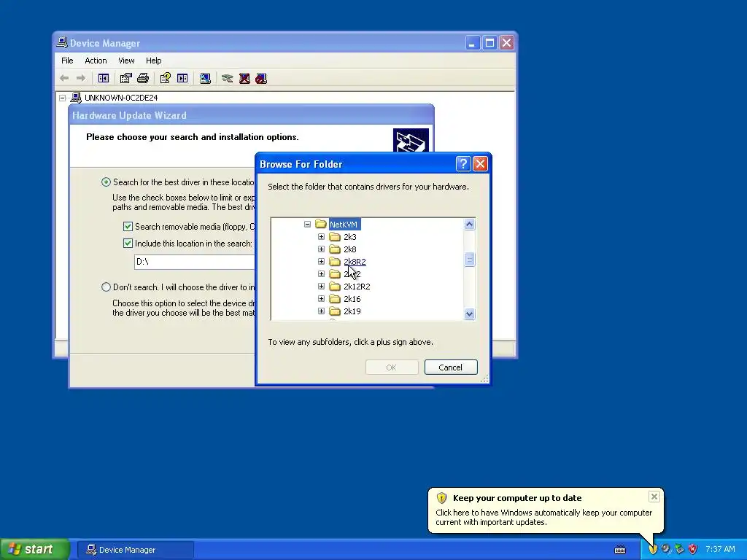747x560 pixels.
Task: Toggle 'Include this location in the search' checkbox
Action: pyautogui.click(x=128, y=244)
